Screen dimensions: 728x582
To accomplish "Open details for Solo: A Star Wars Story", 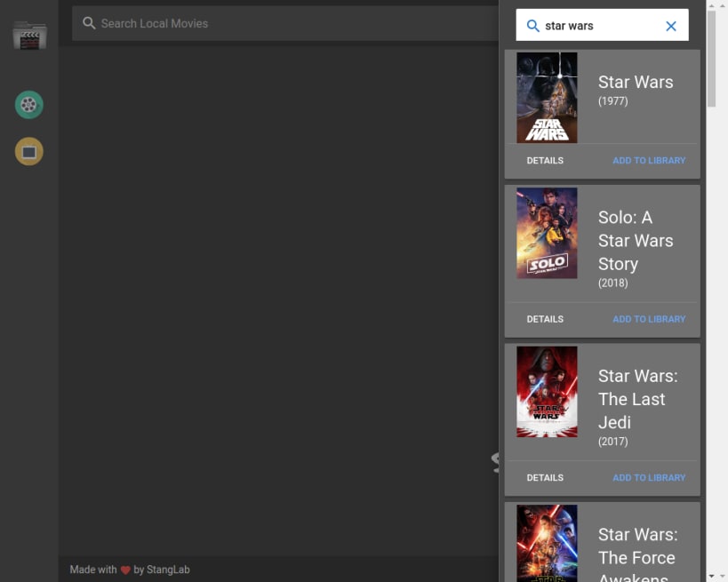I will point(545,319).
